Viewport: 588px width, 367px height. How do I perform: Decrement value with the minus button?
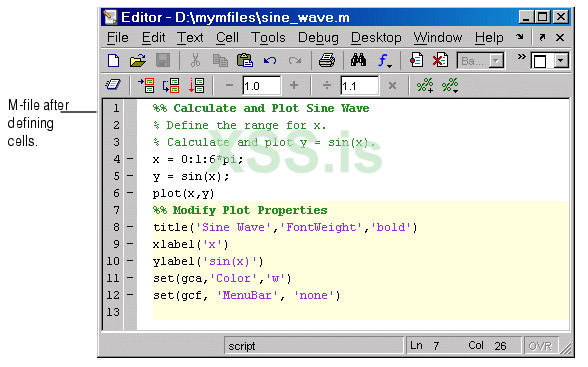[229, 85]
